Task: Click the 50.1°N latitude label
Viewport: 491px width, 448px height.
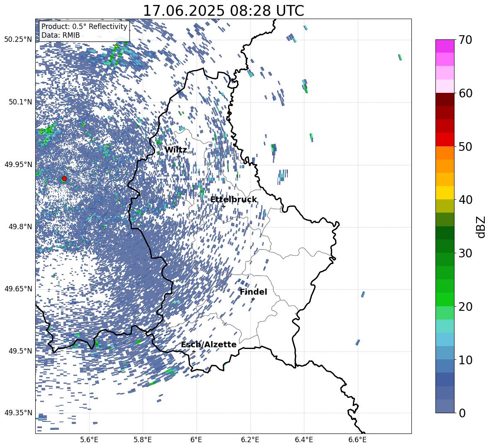Action: [x=20, y=102]
